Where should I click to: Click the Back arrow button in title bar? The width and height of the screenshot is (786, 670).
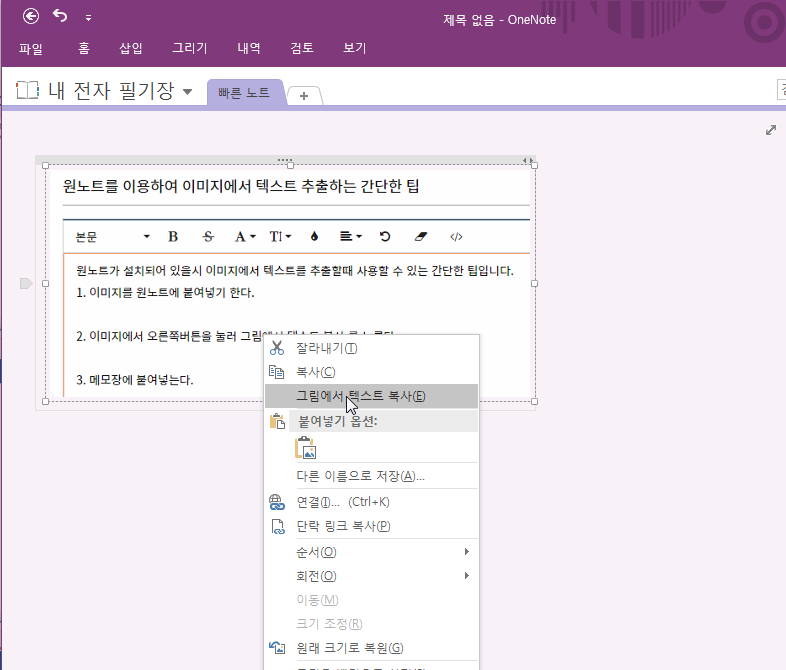pyautogui.click(x=31, y=16)
